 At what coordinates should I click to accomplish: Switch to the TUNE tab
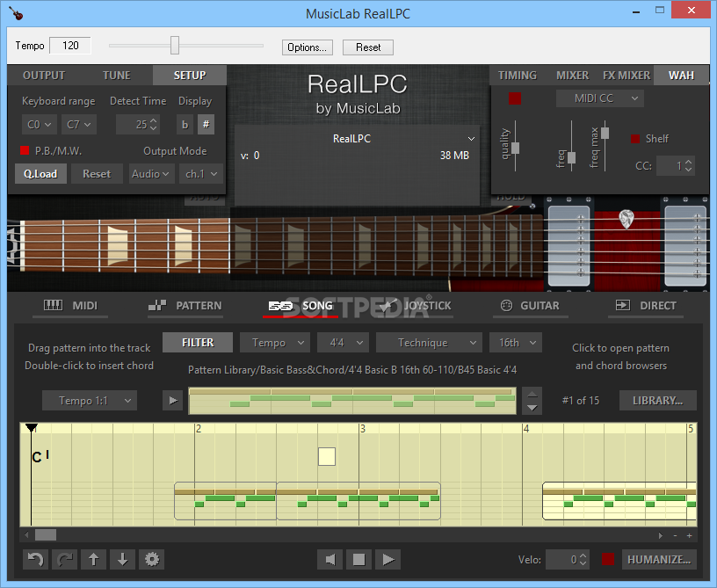(x=116, y=76)
